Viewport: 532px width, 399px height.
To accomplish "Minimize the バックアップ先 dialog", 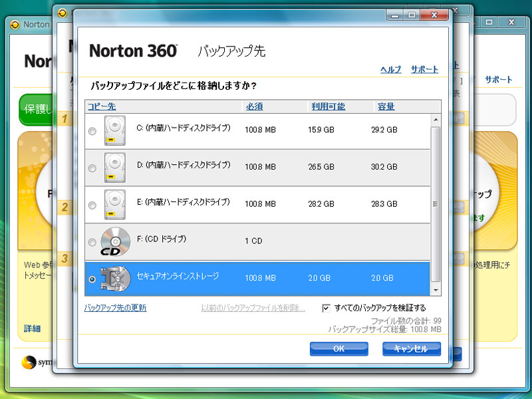I will click(x=395, y=15).
